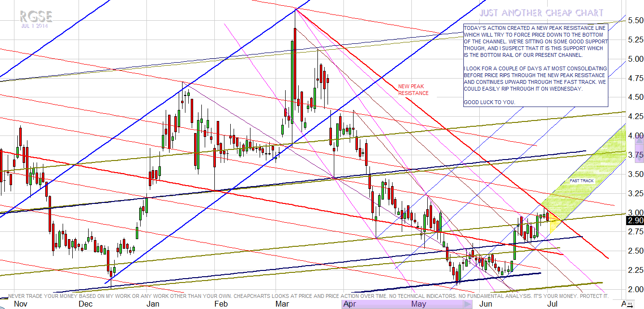
Task: Click the RGSE ticker symbol label
Action: coord(36,17)
